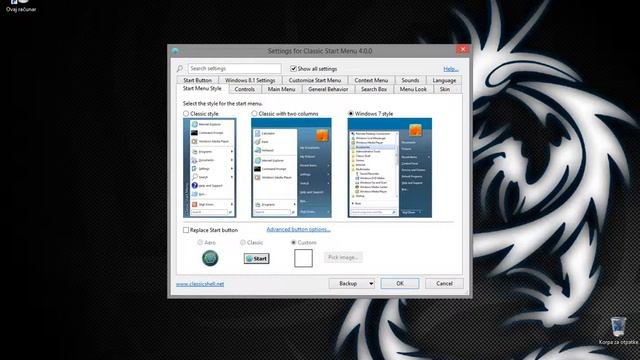
Task: Click the Aero start button orb image
Action: (x=210, y=258)
